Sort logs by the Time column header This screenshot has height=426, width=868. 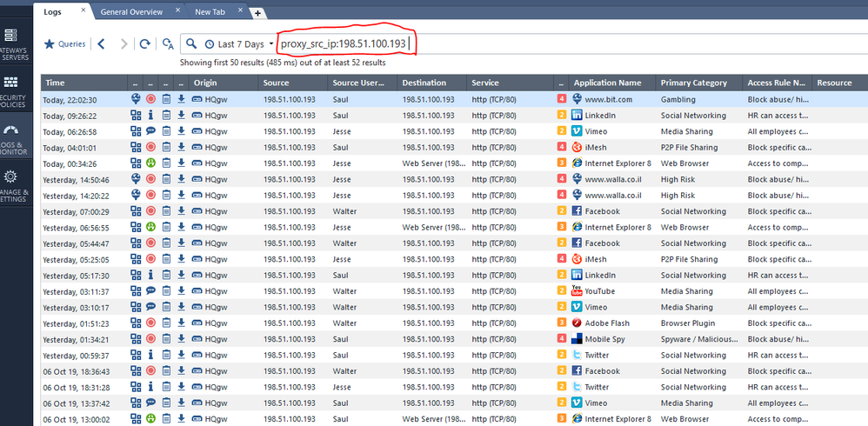[x=83, y=83]
